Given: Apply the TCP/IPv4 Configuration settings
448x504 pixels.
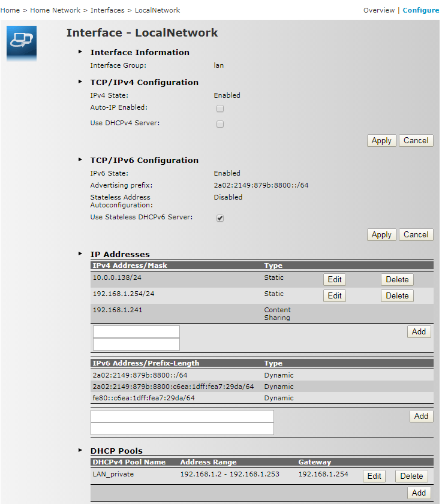Looking at the screenshot, I should click(x=381, y=141).
